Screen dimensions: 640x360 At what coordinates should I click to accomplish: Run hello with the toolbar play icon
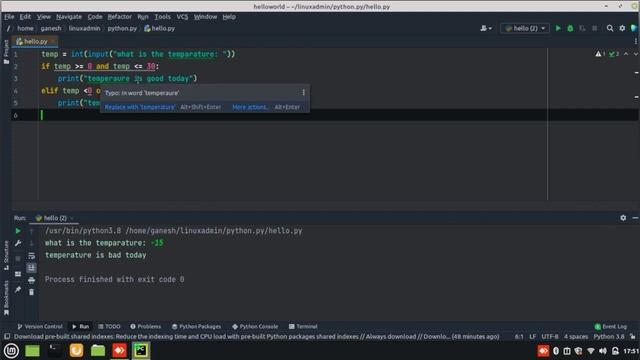pyautogui.click(x=558, y=28)
